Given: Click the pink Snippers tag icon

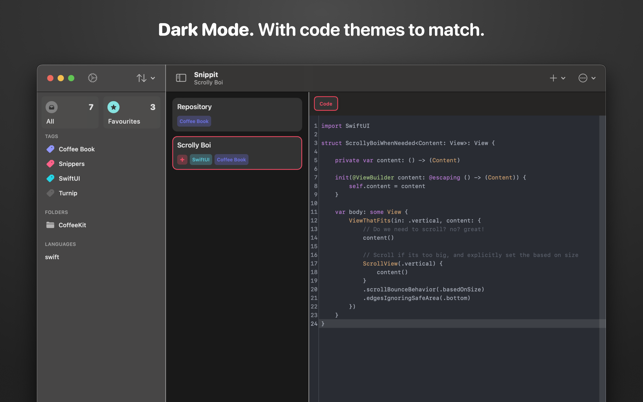Looking at the screenshot, I should click(x=50, y=164).
